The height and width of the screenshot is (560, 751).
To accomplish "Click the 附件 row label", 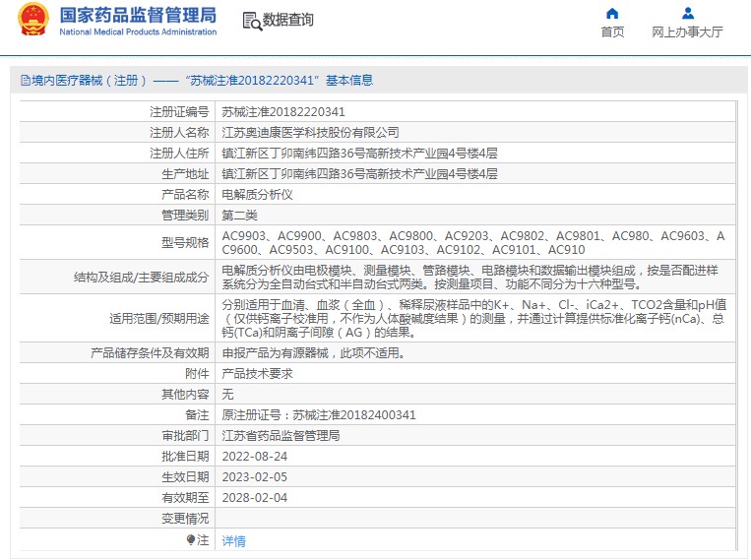I will click(197, 374).
